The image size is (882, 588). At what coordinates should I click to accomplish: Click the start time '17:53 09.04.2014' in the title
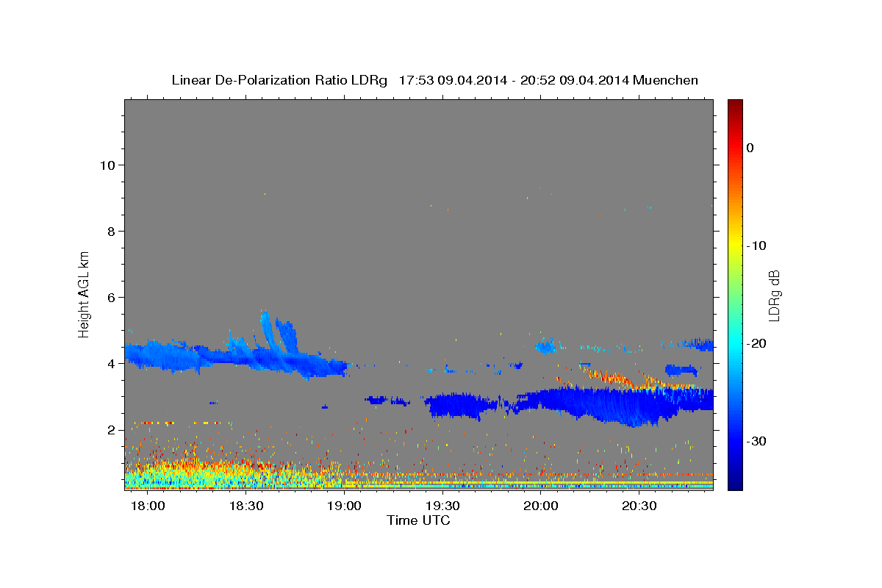pyautogui.click(x=452, y=80)
